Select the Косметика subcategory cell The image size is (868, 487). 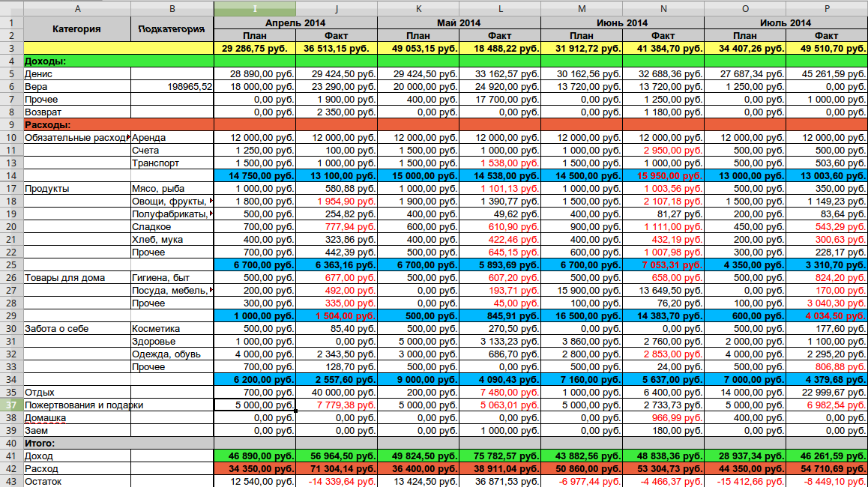tap(172, 329)
